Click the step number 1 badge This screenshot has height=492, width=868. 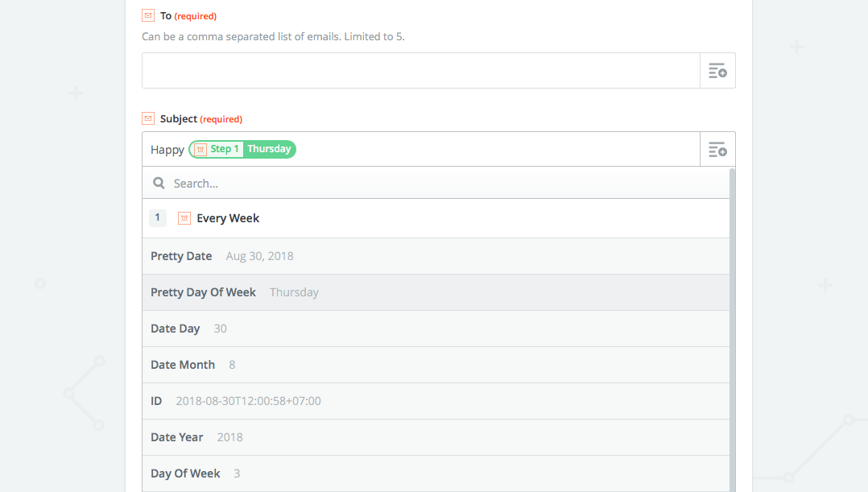(x=157, y=217)
